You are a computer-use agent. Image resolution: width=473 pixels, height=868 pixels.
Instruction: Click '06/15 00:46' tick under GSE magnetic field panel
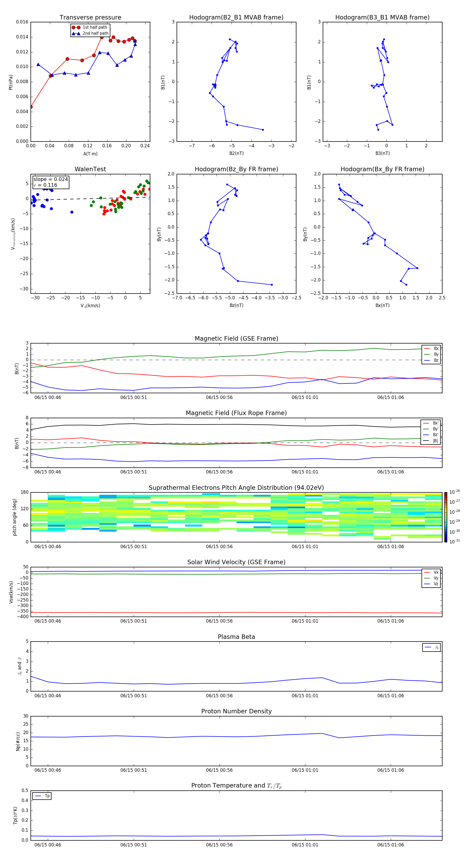(x=48, y=398)
